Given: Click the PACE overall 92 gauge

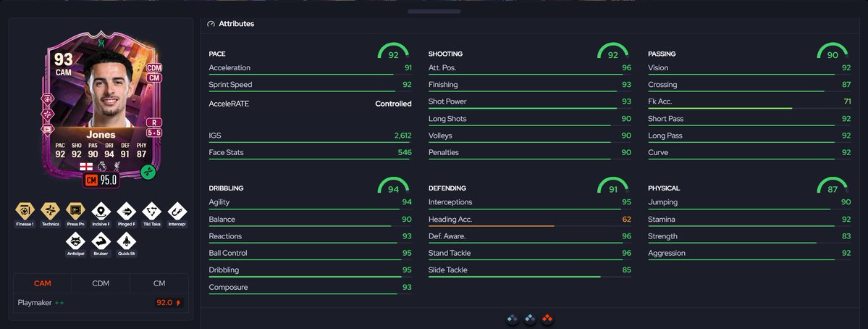Looking at the screenshot, I should pyautogui.click(x=393, y=51).
